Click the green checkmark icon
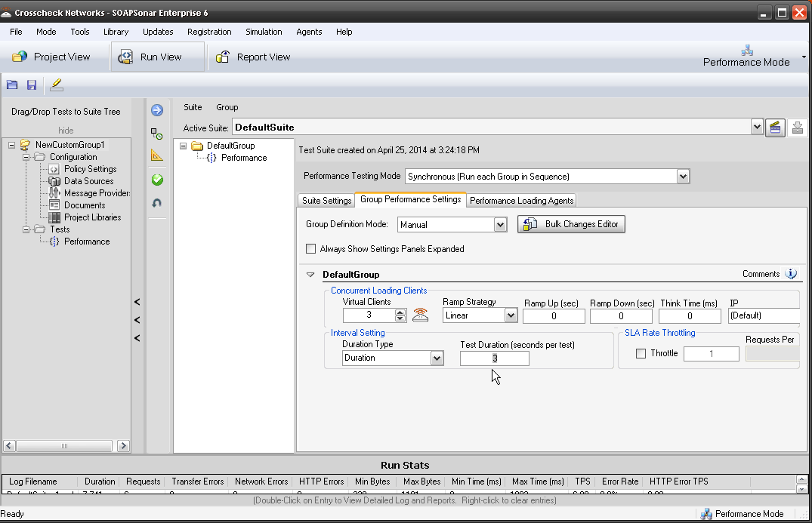This screenshot has width=812, height=523. tap(157, 180)
